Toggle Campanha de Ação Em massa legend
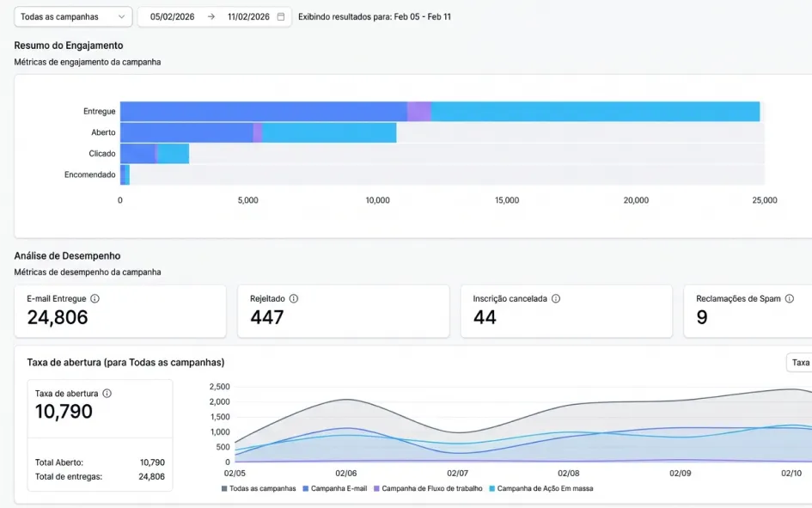Viewport: 812px width, 508px height. click(541, 488)
